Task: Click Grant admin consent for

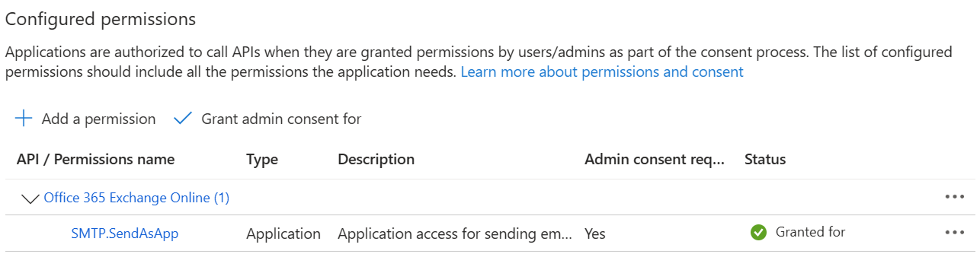Action: pos(281,118)
